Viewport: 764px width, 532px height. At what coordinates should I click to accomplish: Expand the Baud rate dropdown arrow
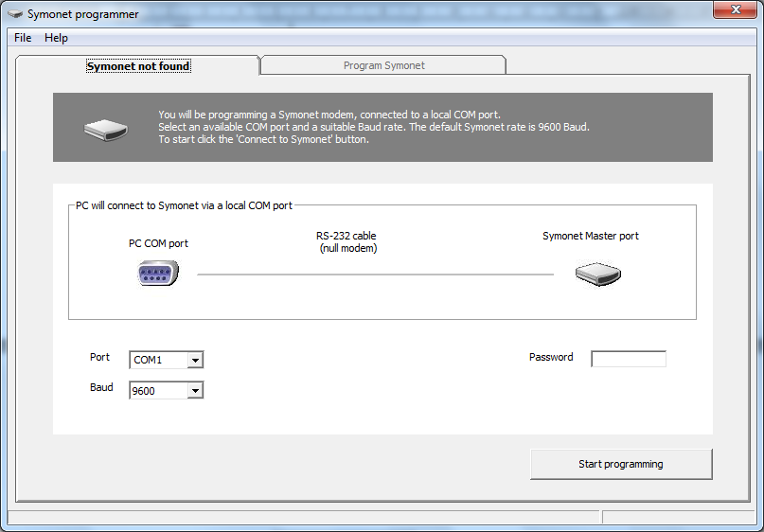point(195,391)
